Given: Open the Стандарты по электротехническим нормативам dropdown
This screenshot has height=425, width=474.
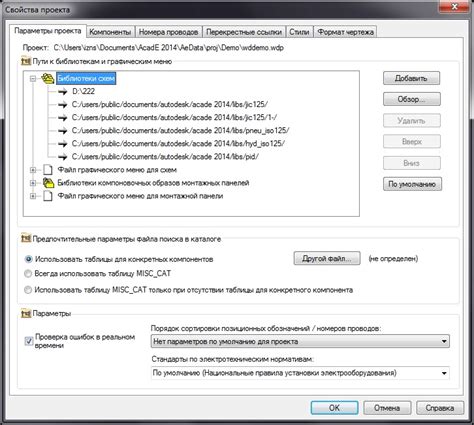Looking at the screenshot, I should coord(300,373).
